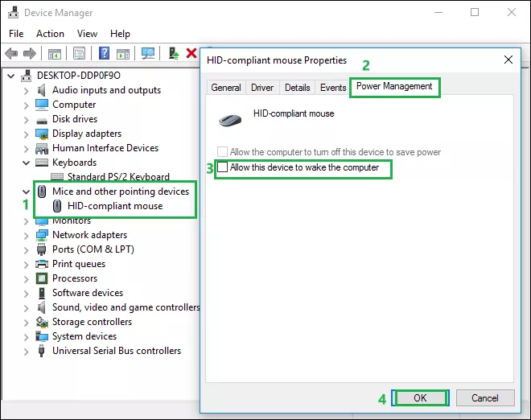Click the Mice and other pointing devices icon

42,191
